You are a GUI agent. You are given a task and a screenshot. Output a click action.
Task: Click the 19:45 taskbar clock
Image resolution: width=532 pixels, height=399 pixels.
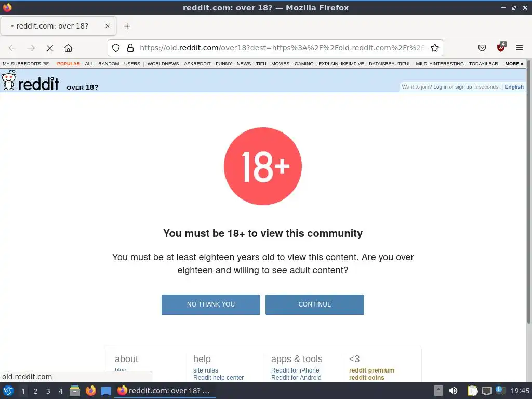pos(520,391)
